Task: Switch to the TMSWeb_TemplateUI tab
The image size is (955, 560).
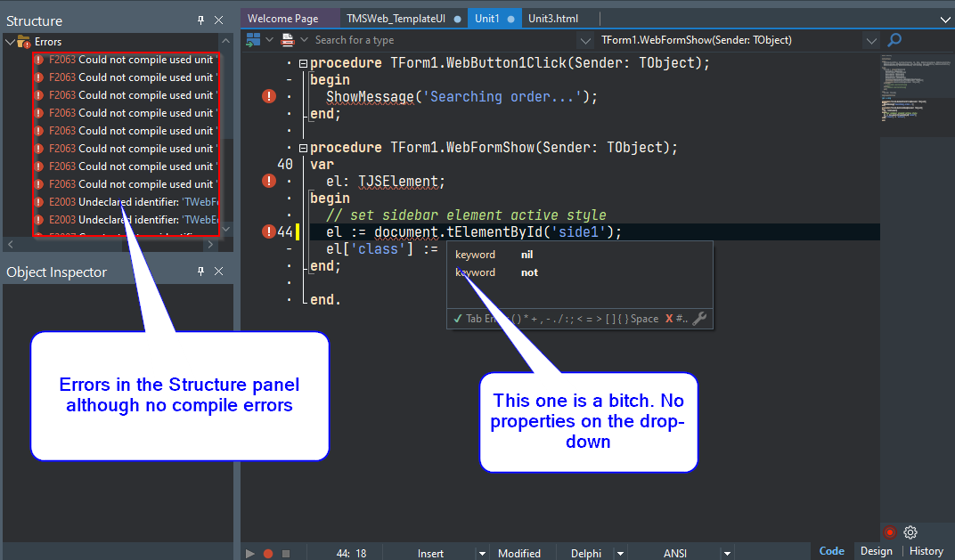Action: (x=404, y=19)
